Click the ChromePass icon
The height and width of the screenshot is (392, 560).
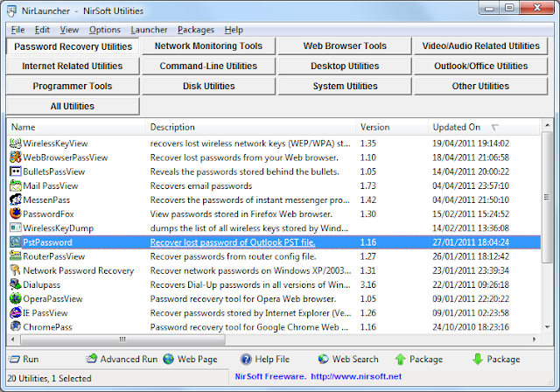tap(16, 326)
